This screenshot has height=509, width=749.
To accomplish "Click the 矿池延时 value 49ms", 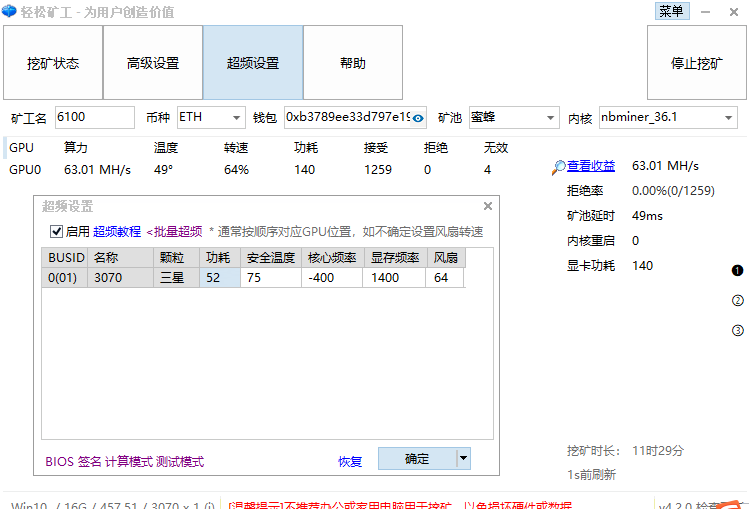I will pyautogui.click(x=647, y=216).
